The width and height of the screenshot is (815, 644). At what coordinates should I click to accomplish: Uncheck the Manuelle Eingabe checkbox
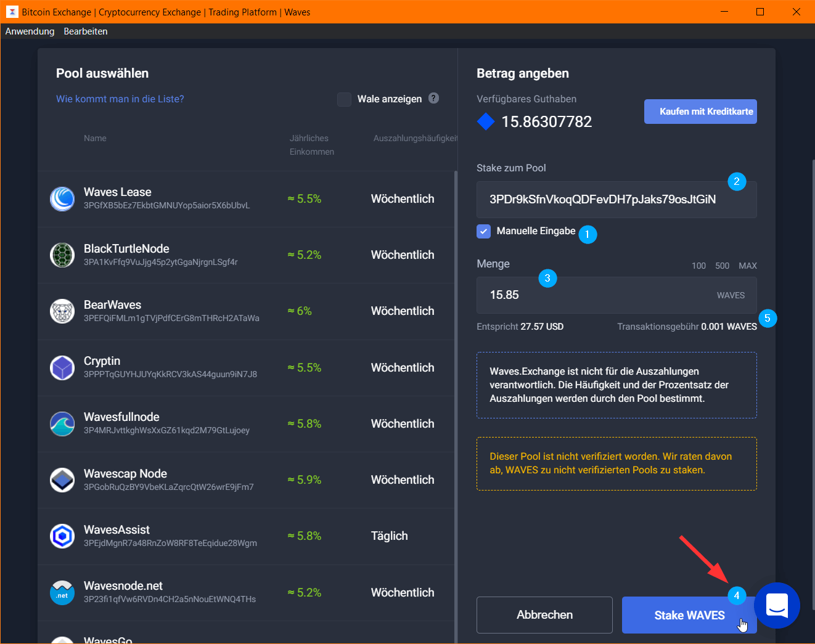pyautogui.click(x=484, y=231)
